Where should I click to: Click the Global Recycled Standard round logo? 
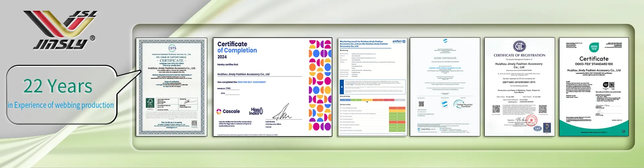tap(463, 104)
